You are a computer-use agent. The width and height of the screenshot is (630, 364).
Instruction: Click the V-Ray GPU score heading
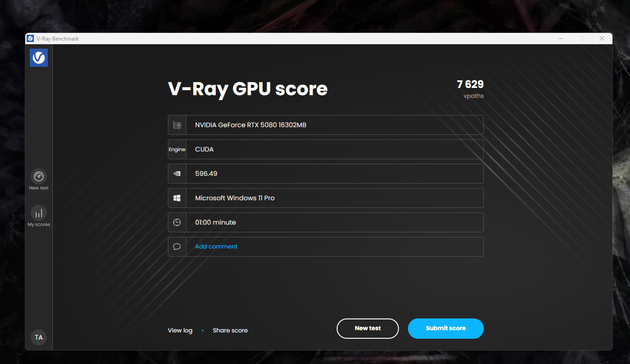point(248,89)
